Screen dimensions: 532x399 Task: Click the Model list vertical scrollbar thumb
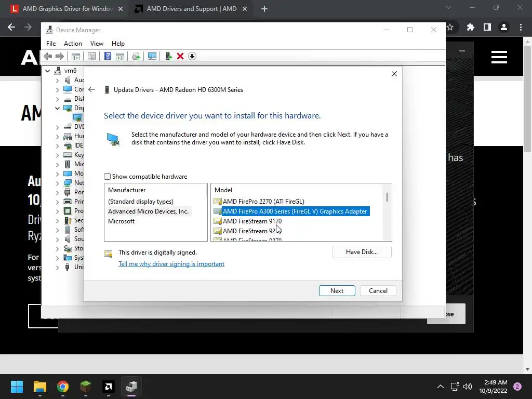tap(387, 197)
